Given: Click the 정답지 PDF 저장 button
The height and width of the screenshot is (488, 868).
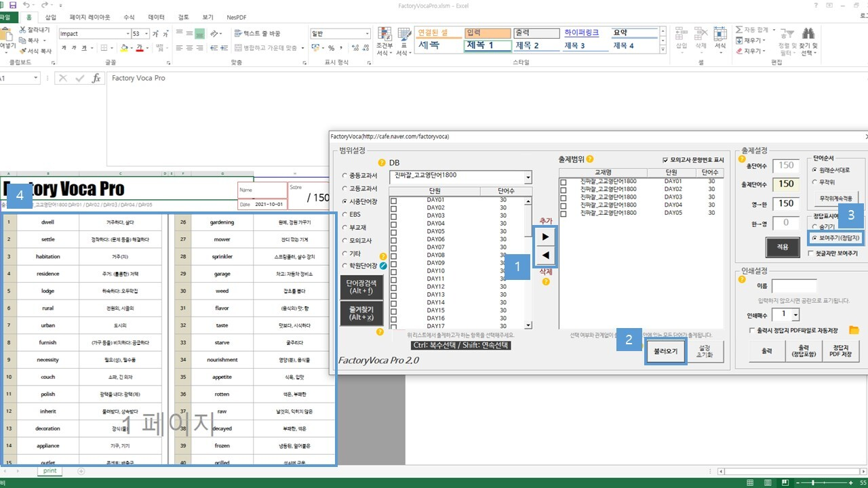Looking at the screenshot, I should point(840,351).
